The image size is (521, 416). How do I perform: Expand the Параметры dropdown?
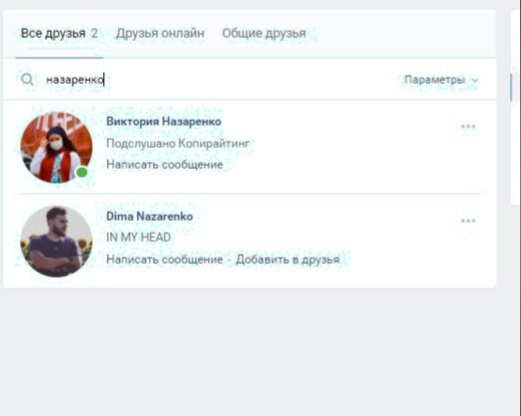[x=441, y=80]
